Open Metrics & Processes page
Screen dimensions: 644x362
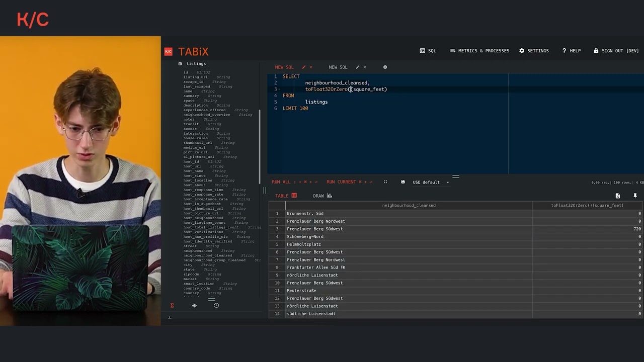pos(479,51)
